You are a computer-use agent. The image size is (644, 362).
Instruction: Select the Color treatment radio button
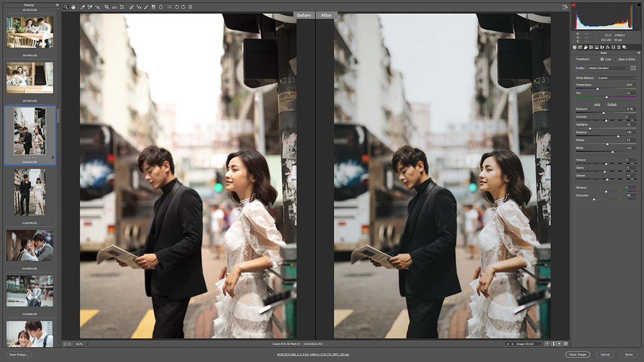pos(602,59)
